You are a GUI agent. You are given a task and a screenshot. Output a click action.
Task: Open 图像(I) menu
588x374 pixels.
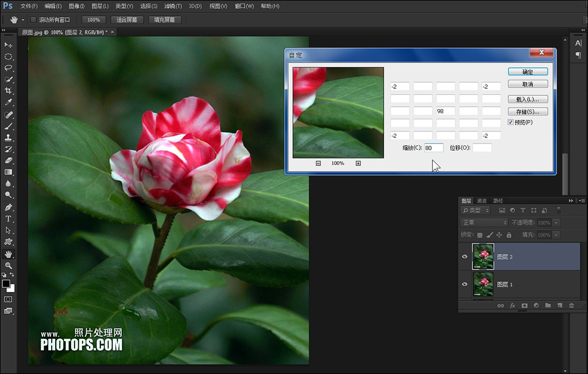click(77, 6)
